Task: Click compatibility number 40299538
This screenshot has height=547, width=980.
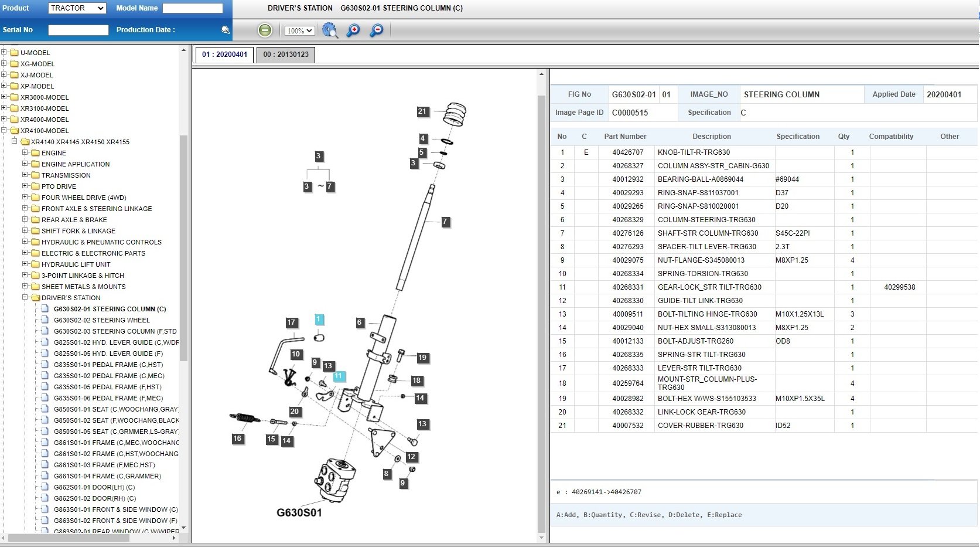Action: click(899, 287)
